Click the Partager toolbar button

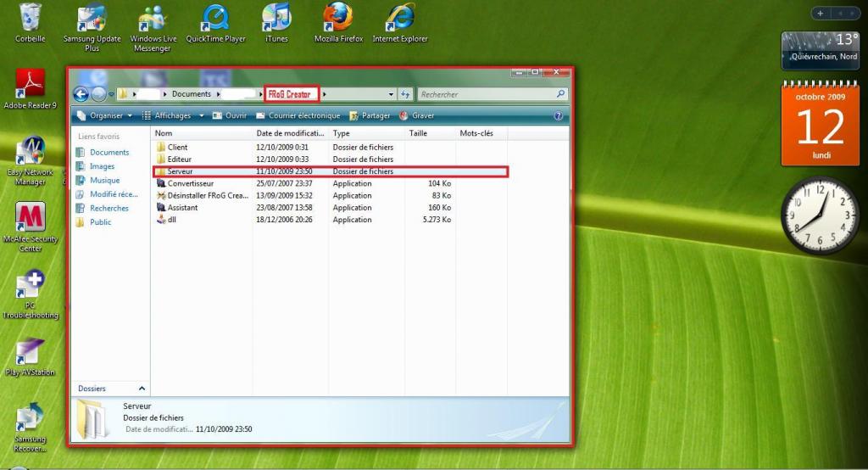[x=370, y=116]
